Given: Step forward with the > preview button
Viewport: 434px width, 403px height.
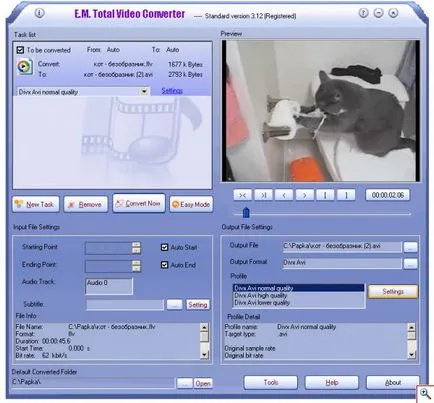Looking at the screenshot, I should coord(304,195).
